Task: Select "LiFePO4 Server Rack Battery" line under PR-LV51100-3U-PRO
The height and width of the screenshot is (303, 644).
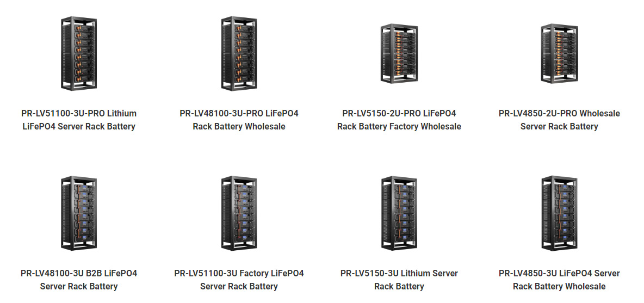Action: coord(79,126)
